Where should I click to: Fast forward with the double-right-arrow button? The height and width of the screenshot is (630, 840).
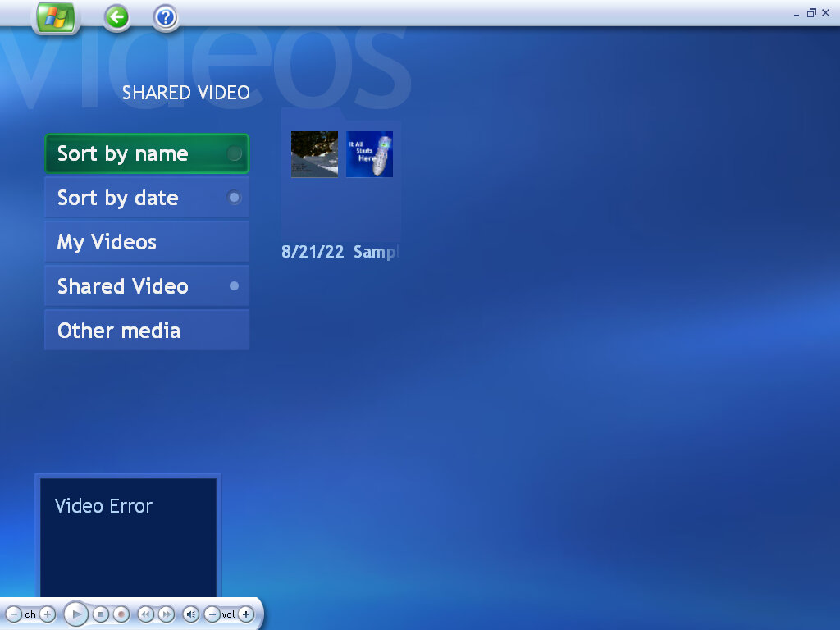click(x=165, y=614)
